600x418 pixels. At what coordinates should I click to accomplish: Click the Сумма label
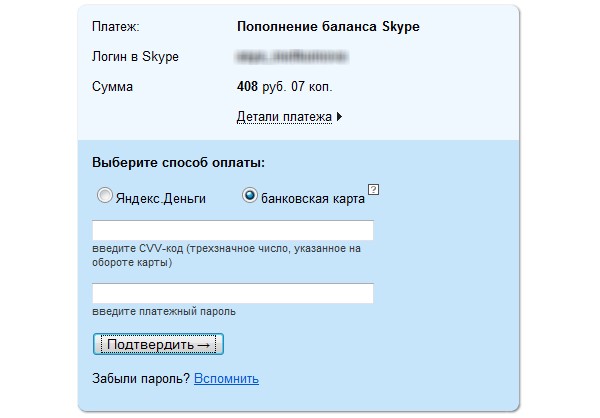click(112, 87)
